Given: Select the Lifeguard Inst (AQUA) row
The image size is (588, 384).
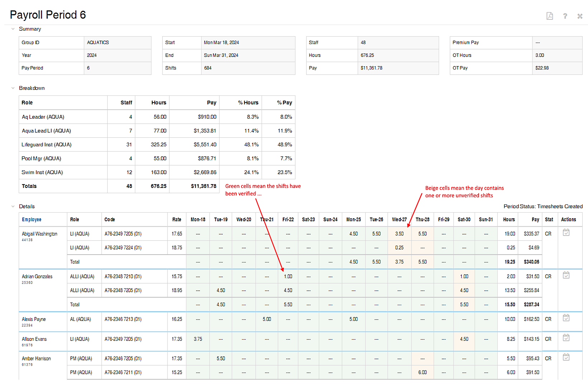Looking at the screenshot, I should pyautogui.click(x=157, y=144).
